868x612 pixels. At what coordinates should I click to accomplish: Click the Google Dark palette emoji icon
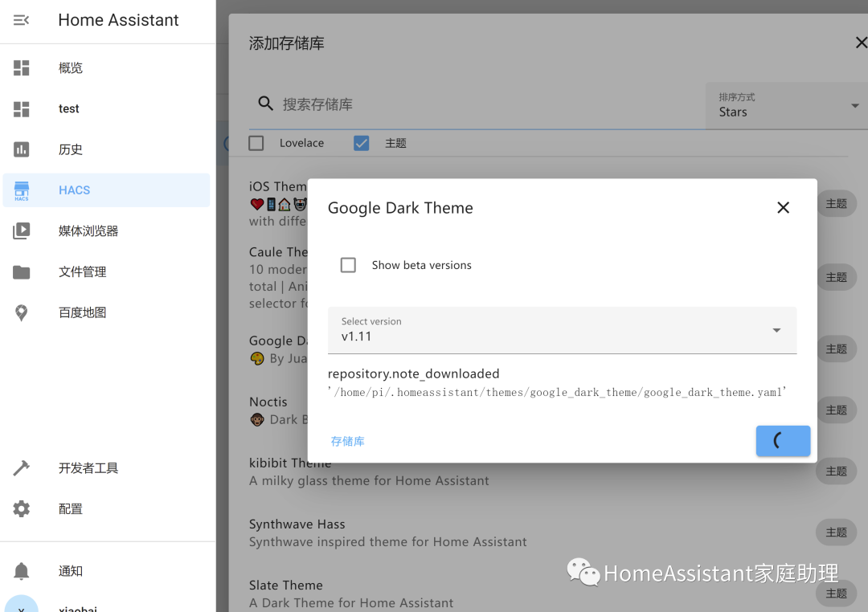[x=257, y=358]
